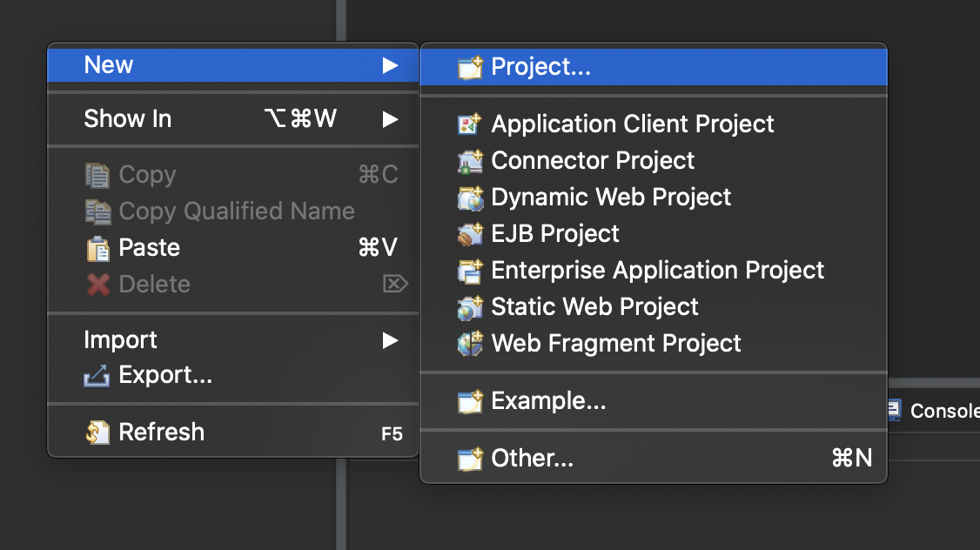980x550 pixels.
Task: Select Example... menu entry
Action: 654,400
